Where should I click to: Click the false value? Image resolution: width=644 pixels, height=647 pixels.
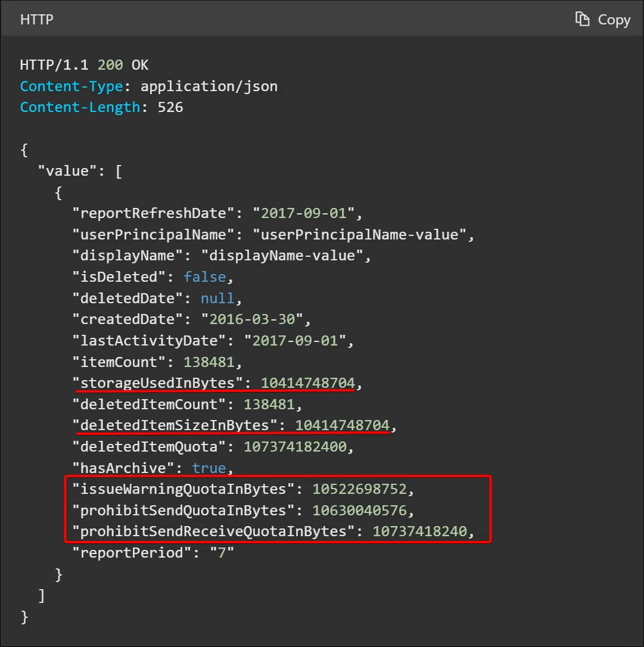205,277
